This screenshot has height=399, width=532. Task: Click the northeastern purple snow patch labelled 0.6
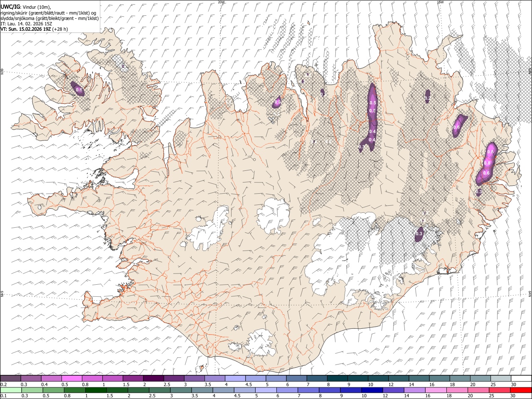tap(459, 126)
